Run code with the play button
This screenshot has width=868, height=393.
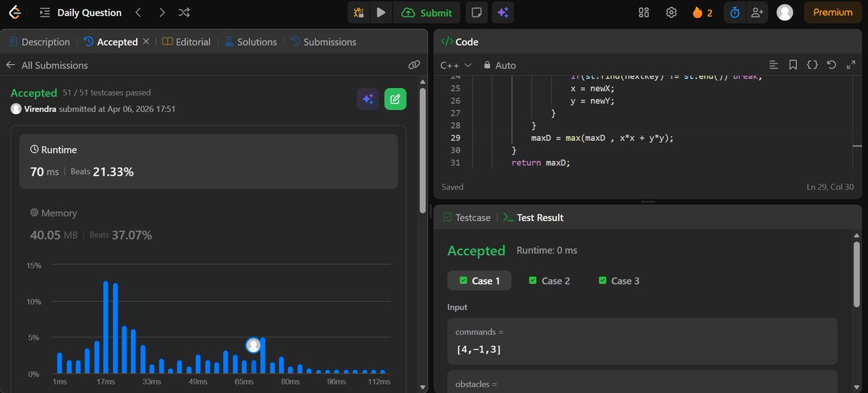380,12
